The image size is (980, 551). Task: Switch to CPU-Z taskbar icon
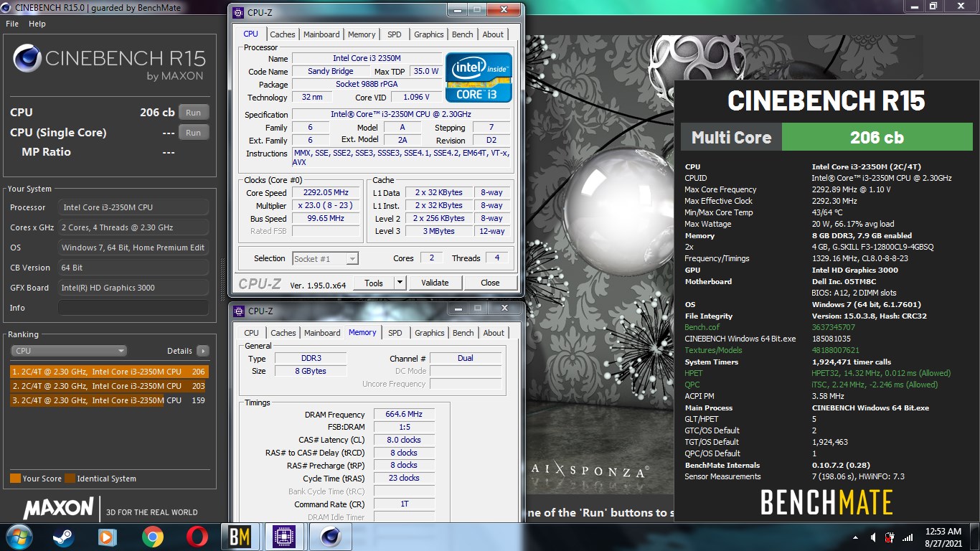[285, 537]
